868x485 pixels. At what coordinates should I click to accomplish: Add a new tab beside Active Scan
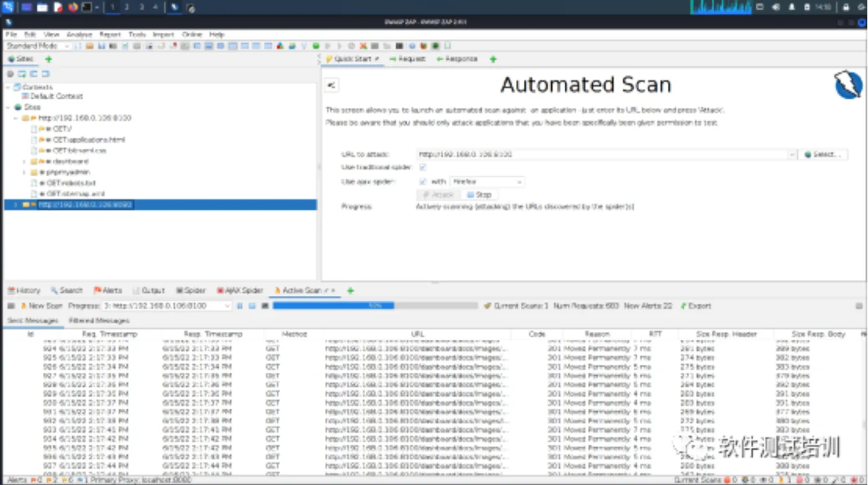(x=350, y=290)
